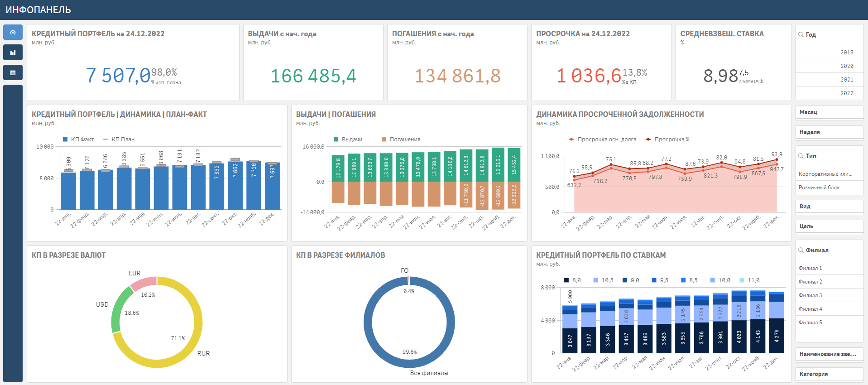
Task: Click the Просрочка осн. долга legend marker
Action: [x=571, y=140]
